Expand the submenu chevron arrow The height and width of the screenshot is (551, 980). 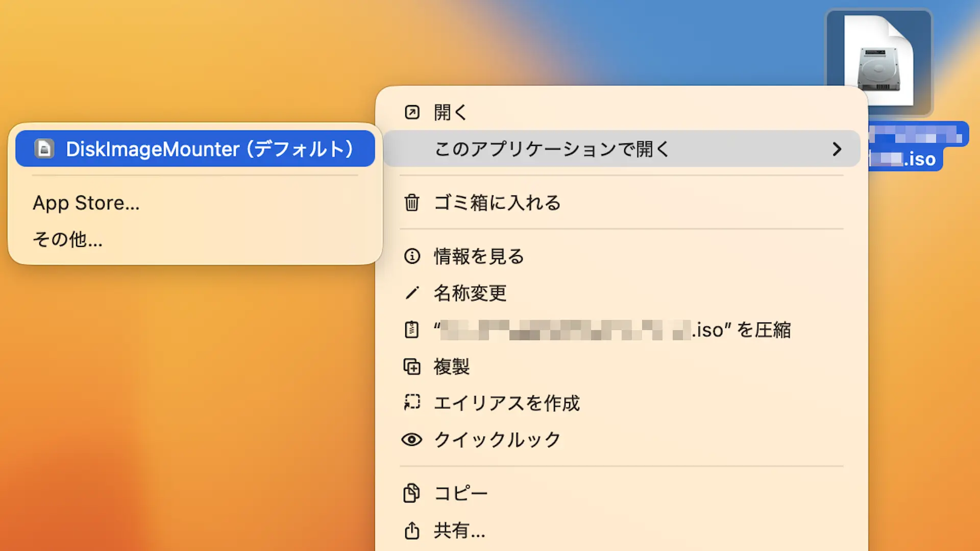coord(837,149)
